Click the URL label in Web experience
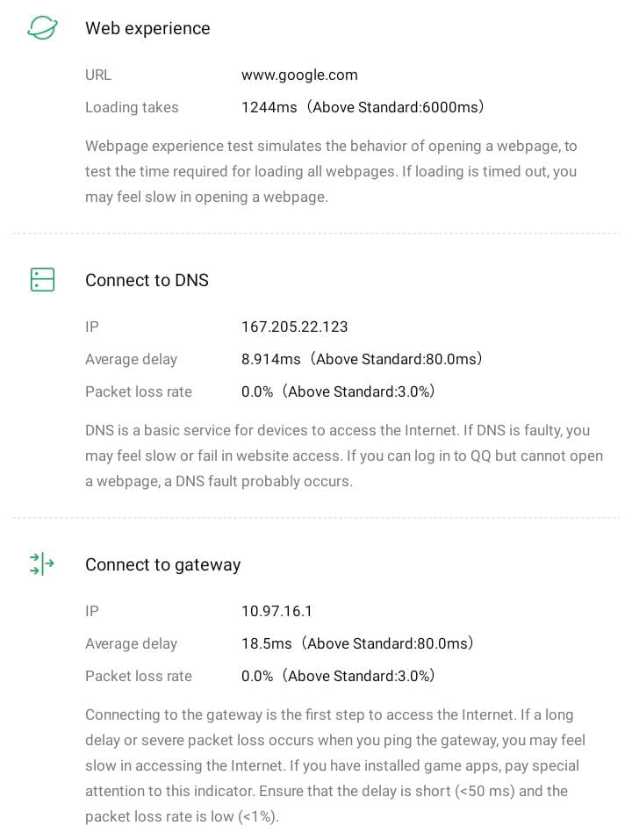Image resolution: width=632 pixels, height=840 pixels. pyautogui.click(x=98, y=75)
